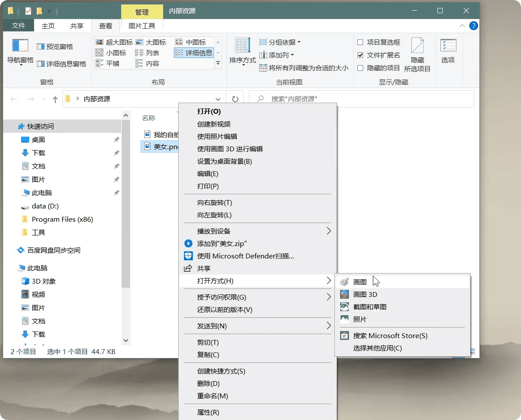Click the 排序方式 sort icon

coord(242,46)
